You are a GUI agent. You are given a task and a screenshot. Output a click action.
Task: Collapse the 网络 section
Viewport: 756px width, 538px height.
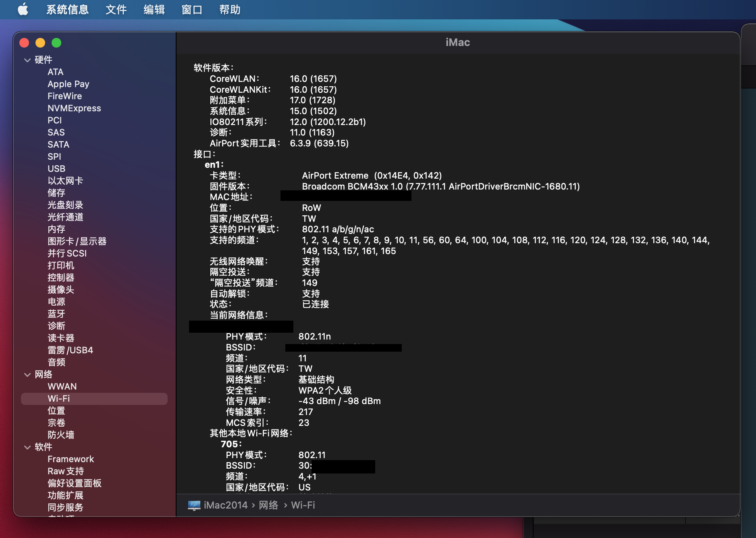[x=27, y=375]
